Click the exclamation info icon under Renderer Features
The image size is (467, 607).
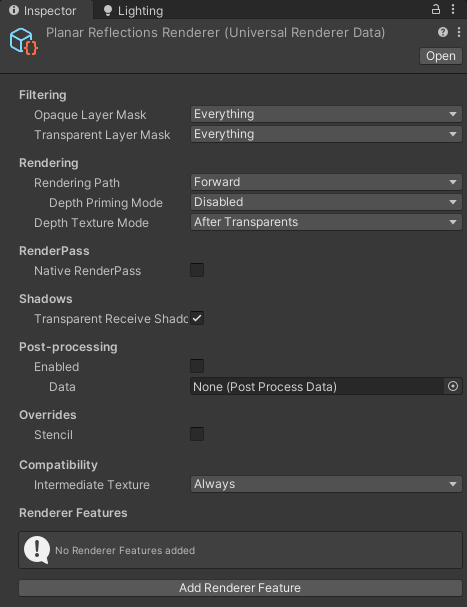37,550
